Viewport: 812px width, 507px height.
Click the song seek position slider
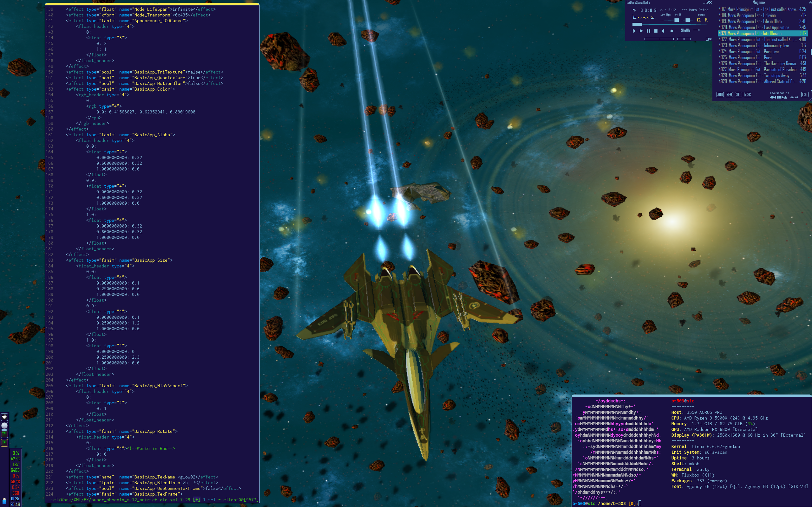tap(637, 24)
